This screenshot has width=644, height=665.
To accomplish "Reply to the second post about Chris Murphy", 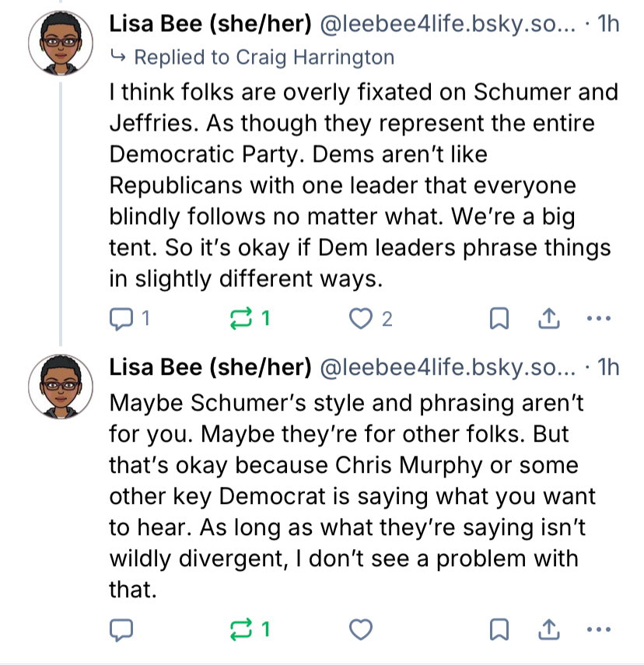I will (x=121, y=629).
